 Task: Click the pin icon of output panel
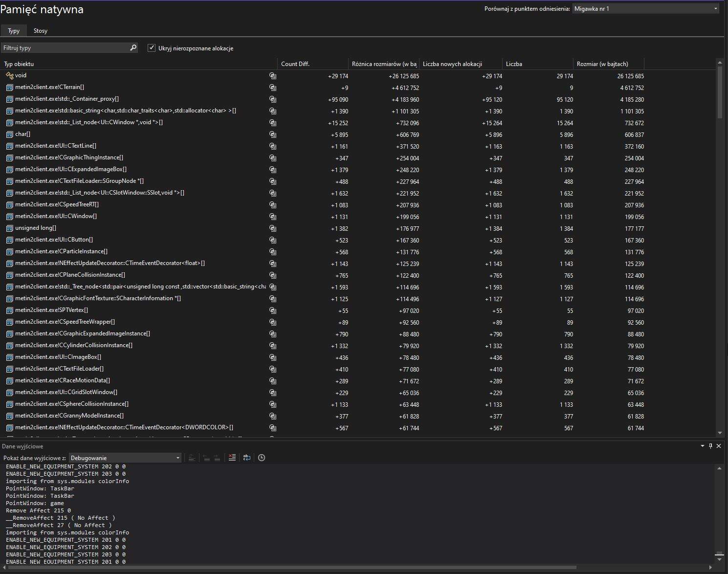coord(710,446)
